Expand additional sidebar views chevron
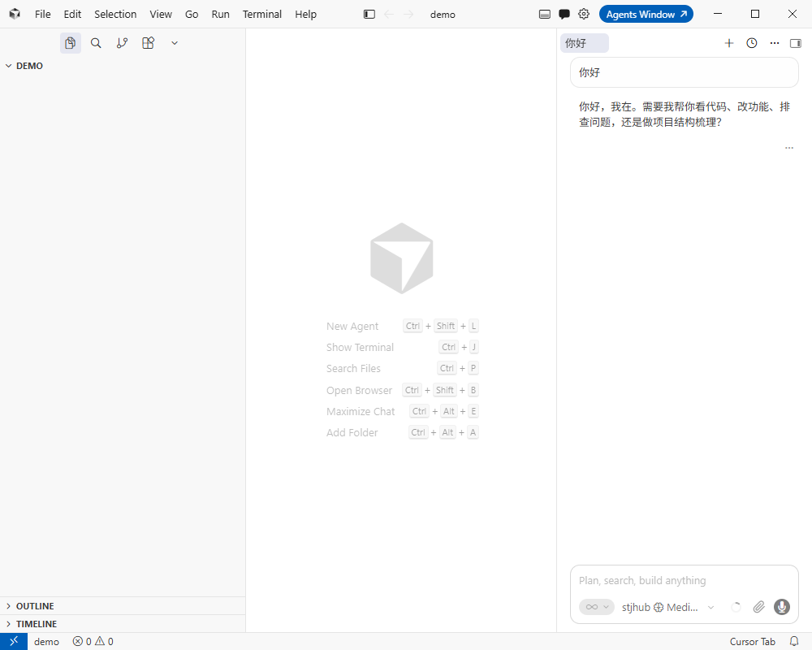The width and height of the screenshot is (812, 650). (x=175, y=43)
